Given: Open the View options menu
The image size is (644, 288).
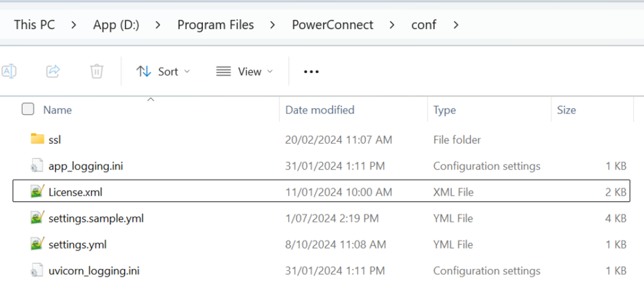Looking at the screenshot, I should (244, 72).
